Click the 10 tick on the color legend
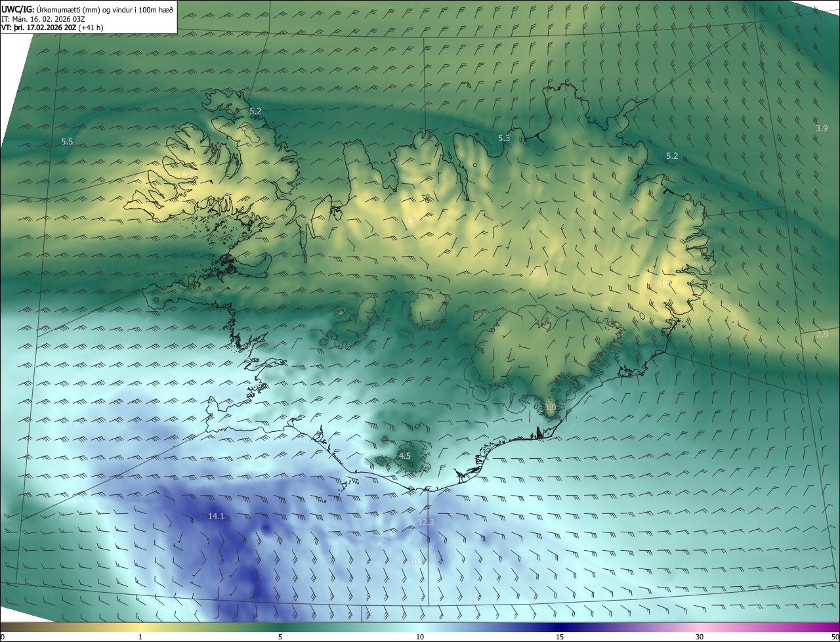The image size is (840, 642). [x=420, y=637]
